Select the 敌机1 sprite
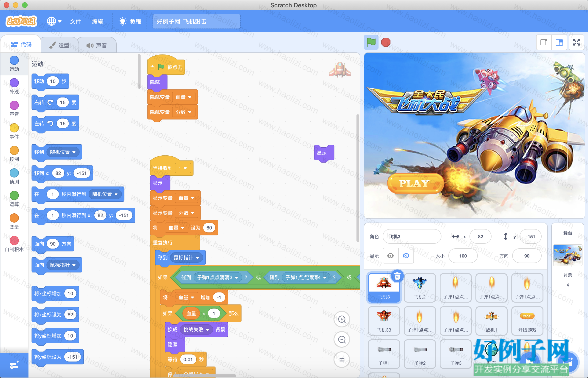Screen dimensions: 588x378 [x=491, y=321]
